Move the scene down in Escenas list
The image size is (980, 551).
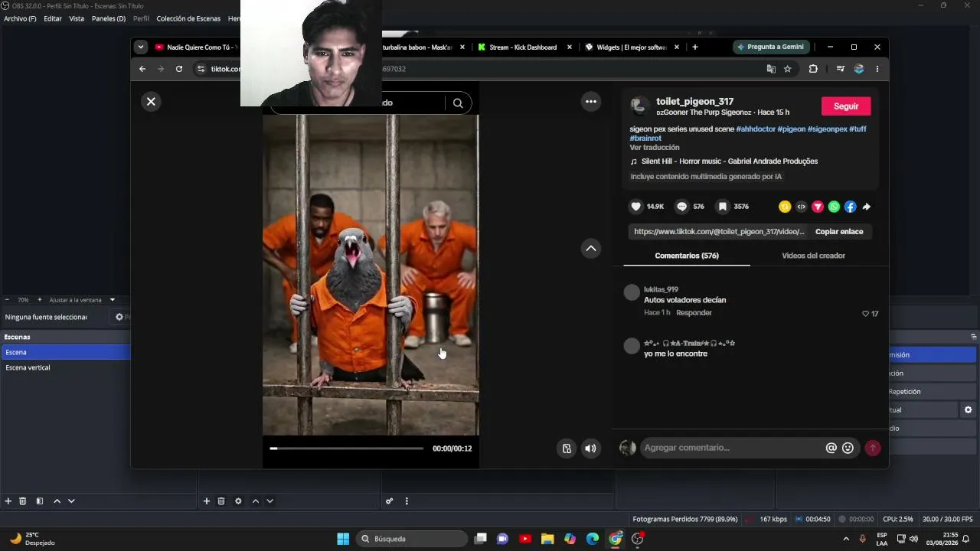71,501
